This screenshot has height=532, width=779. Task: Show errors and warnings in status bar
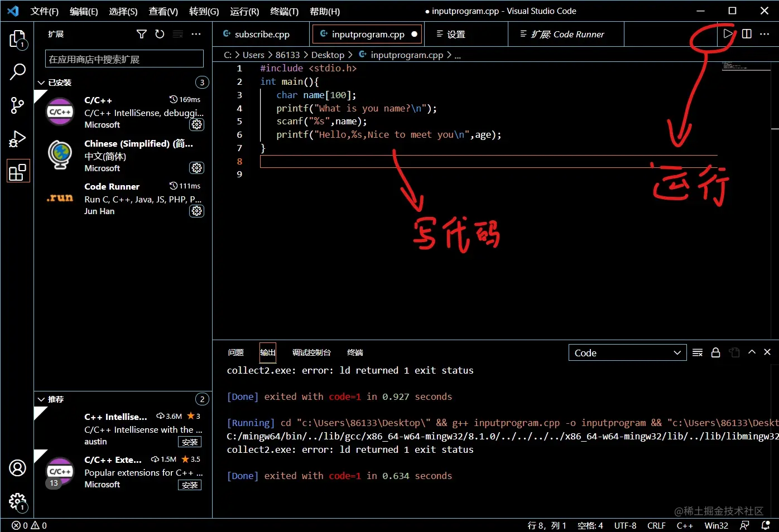point(30,525)
